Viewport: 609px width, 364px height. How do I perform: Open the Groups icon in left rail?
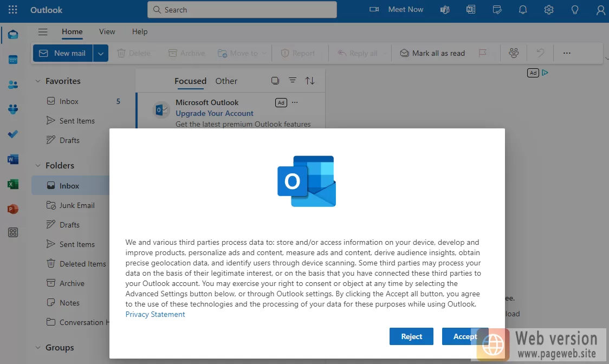(13, 109)
